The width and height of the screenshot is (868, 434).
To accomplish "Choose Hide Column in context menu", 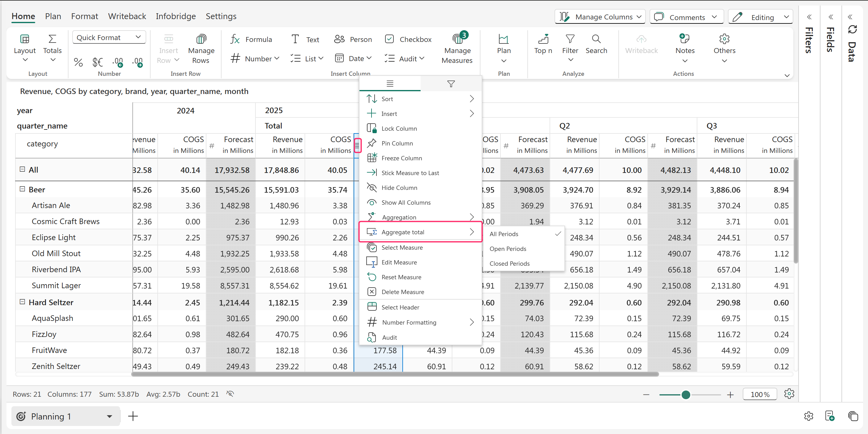I will coord(399,187).
